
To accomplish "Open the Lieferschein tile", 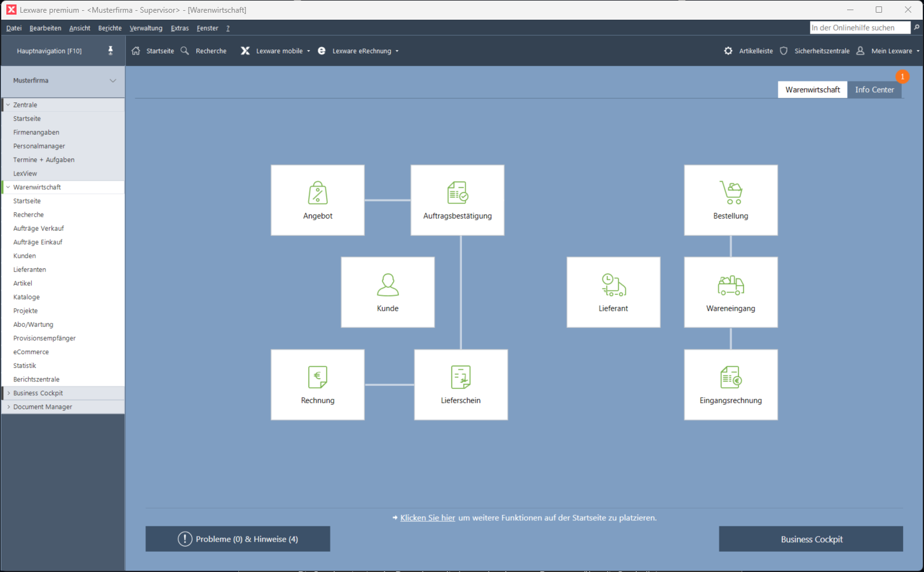I will click(x=461, y=385).
